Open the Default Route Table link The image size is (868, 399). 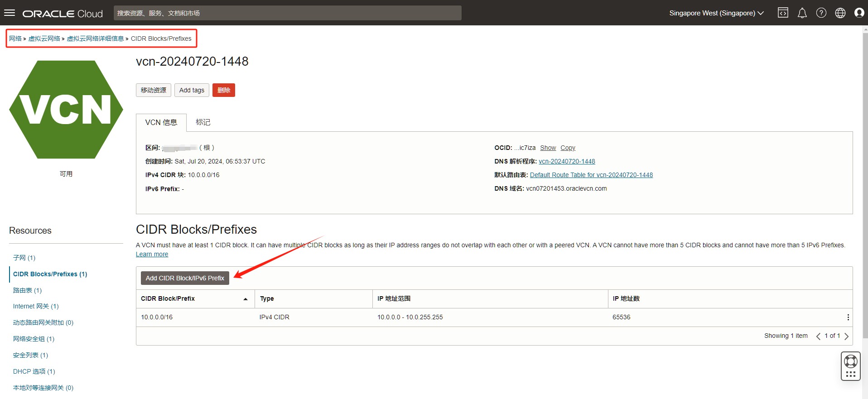click(x=591, y=175)
